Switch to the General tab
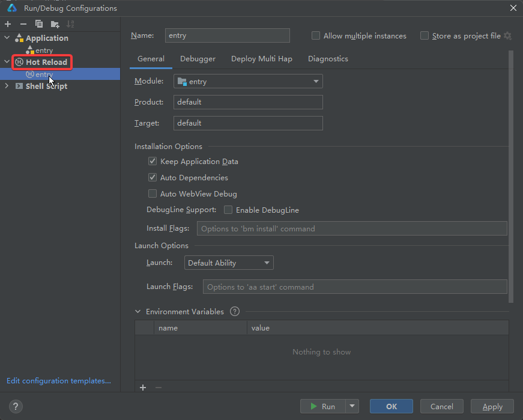Viewport: 523px width, 420px height. pyautogui.click(x=151, y=59)
